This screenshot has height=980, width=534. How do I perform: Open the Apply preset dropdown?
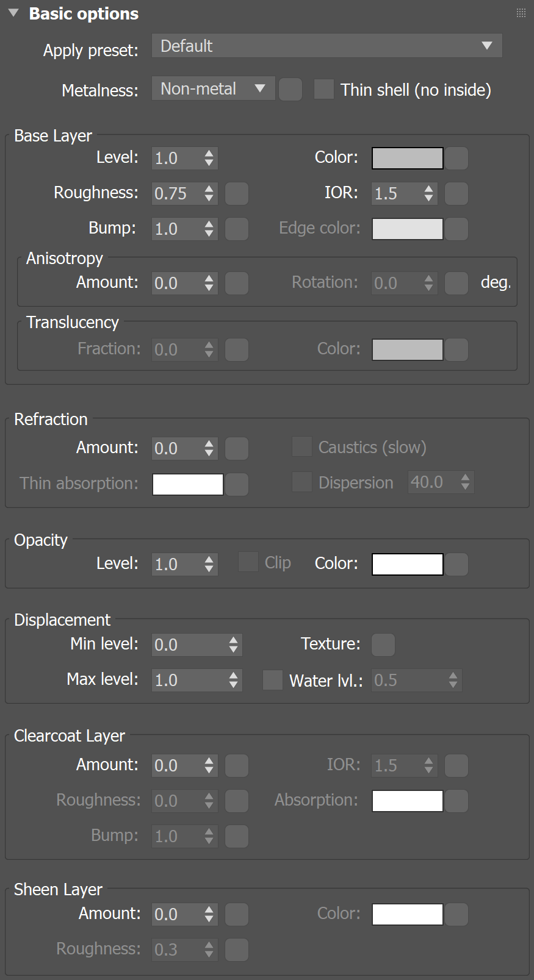(x=327, y=46)
